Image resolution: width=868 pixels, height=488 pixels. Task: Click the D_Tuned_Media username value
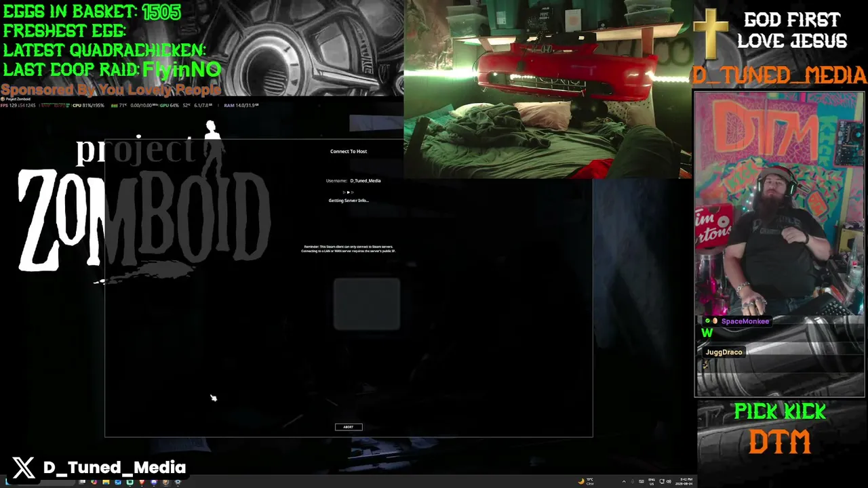point(366,181)
